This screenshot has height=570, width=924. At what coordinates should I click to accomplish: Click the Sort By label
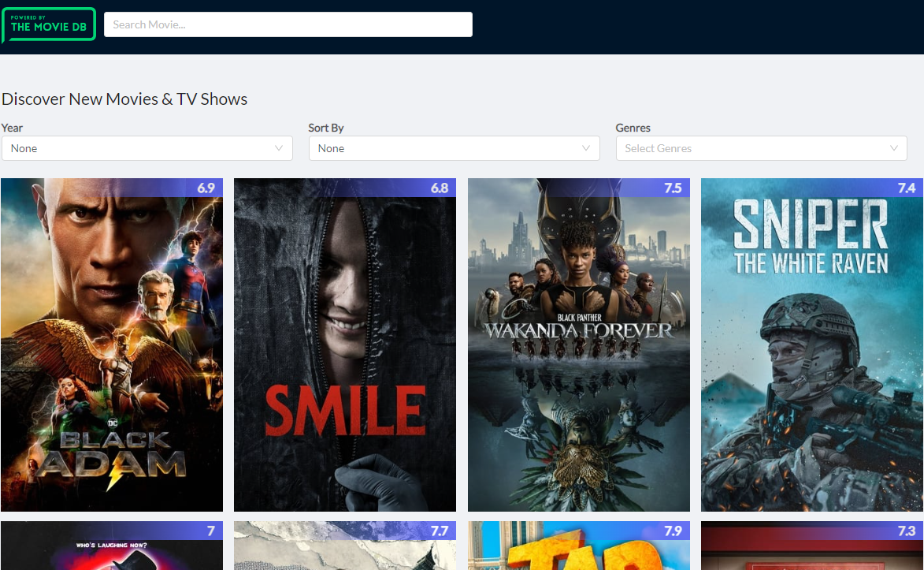pos(326,128)
